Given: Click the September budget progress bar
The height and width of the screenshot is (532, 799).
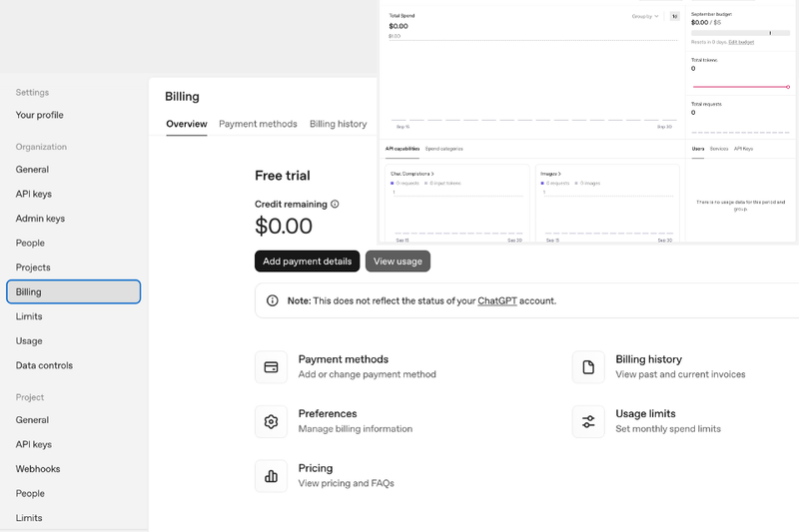Looking at the screenshot, I should 740,33.
